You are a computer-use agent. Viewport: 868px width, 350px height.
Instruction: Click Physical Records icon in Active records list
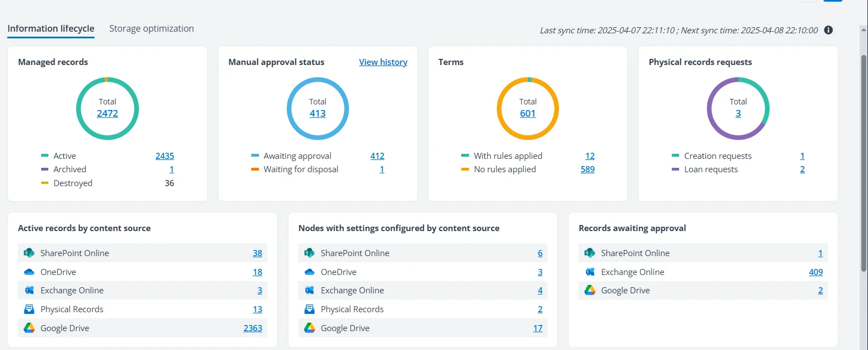[29, 309]
